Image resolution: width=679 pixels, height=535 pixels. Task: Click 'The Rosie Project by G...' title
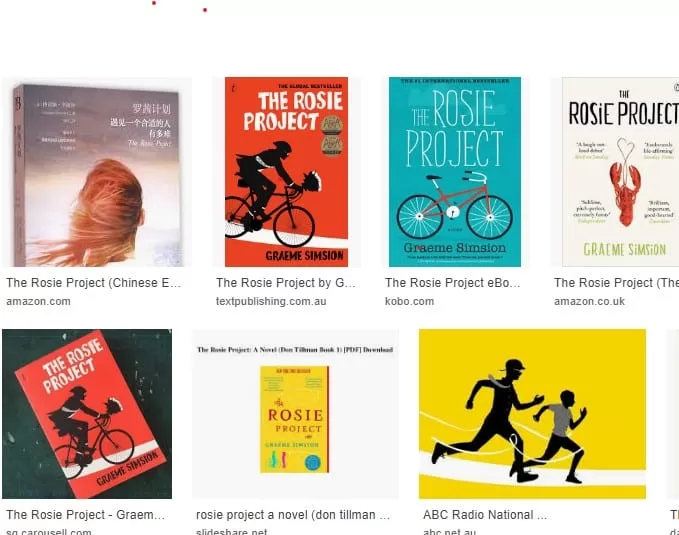pyautogui.click(x=286, y=283)
